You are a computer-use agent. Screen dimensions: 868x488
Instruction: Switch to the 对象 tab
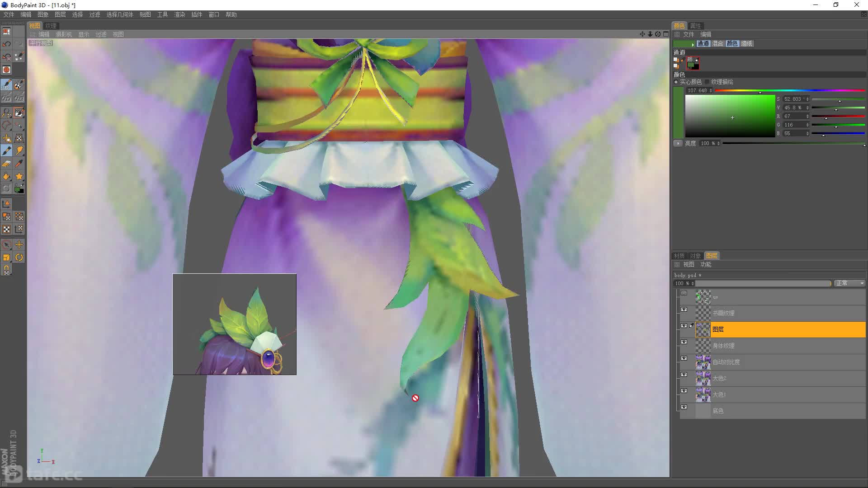[x=695, y=256]
